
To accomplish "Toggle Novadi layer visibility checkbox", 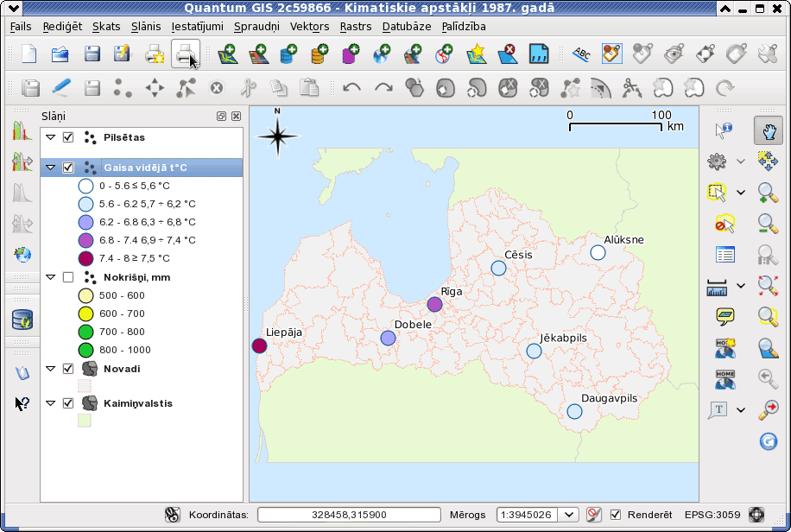I will pos(68,369).
